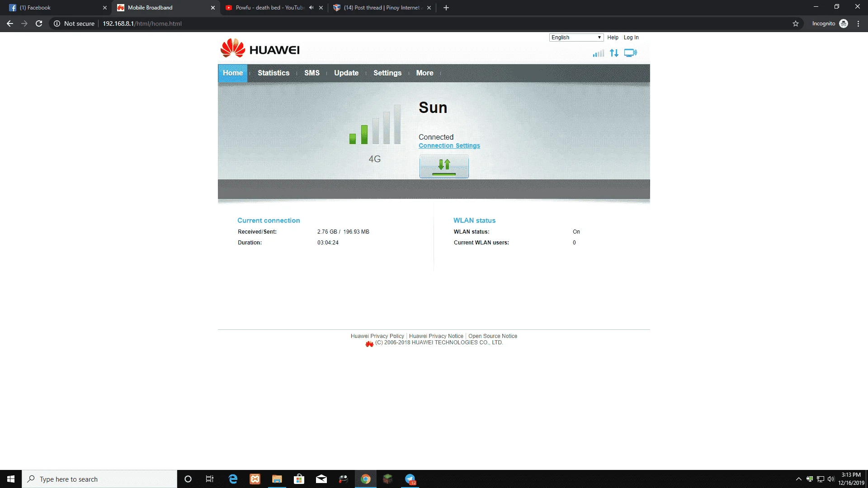Image resolution: width=868 pixels, height=488 pixels.
Task: Open the Chrome three-dot menu
Action: (858, 23)
